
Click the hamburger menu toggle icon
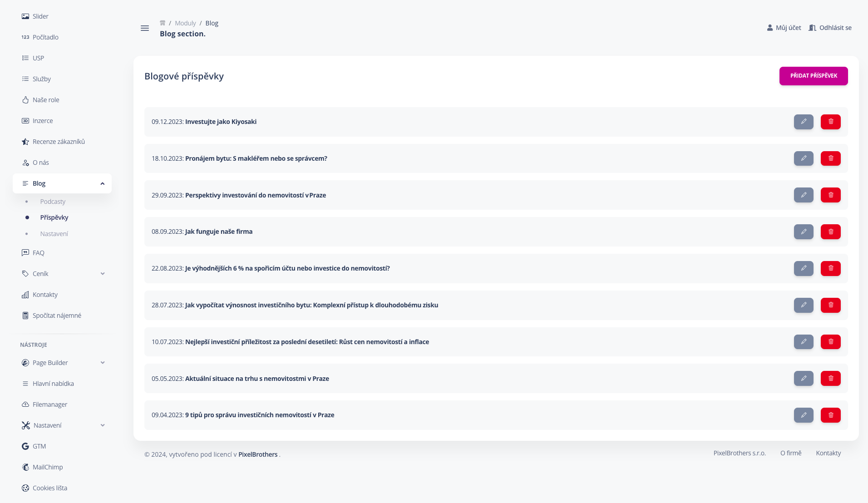(x=145, y=28)
